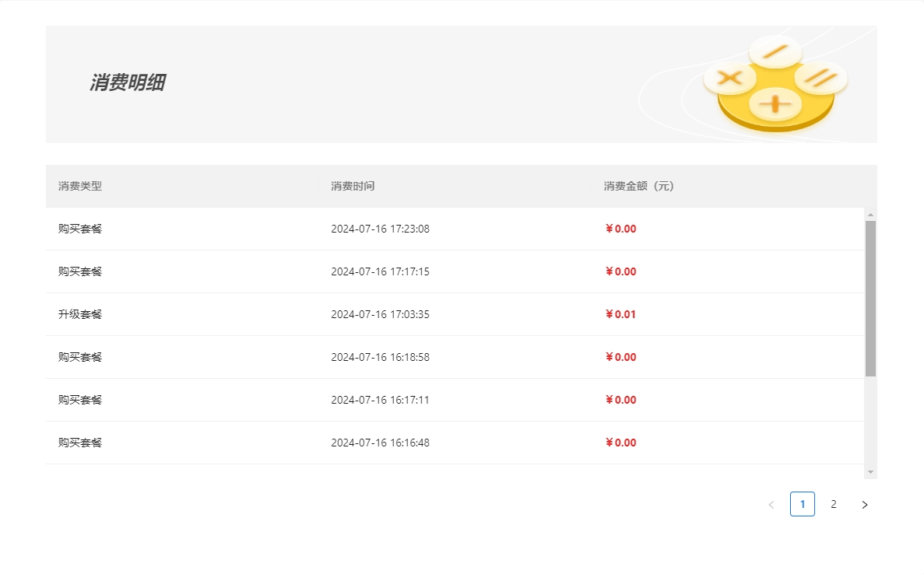Select the 购买套餐 row at 16:16:48
This screenshot has height=574, width=924.
pos(80,443)
